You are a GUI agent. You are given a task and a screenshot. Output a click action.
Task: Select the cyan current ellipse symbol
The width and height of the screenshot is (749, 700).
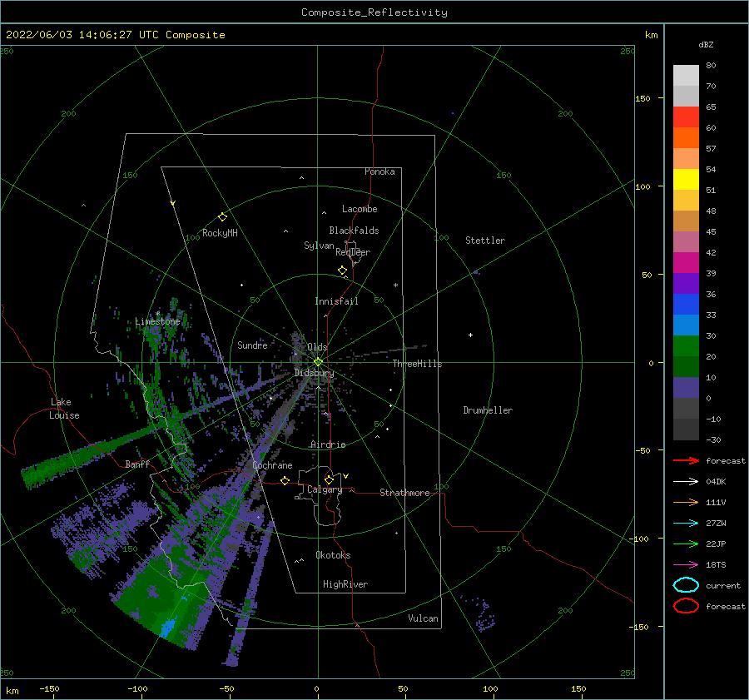point(686,585)
